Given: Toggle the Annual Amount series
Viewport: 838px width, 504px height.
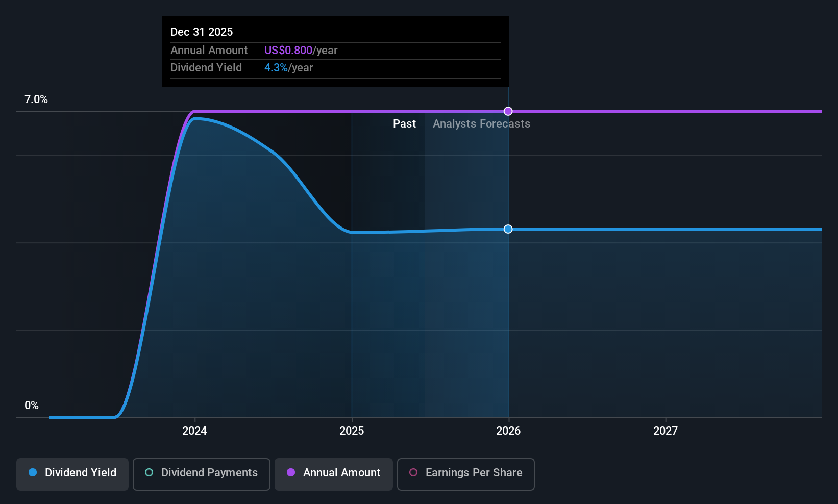Looking at the screenshot, I should [x=333, y=474].
